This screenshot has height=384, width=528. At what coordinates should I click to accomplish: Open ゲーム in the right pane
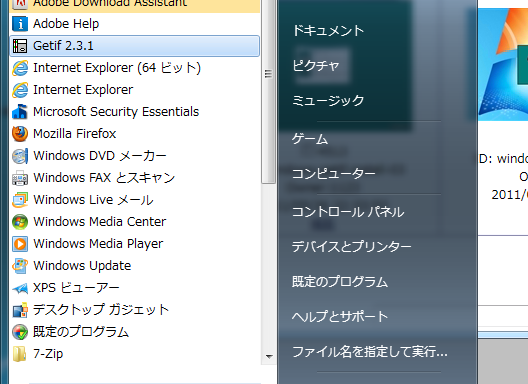pyautogui.click(x=310, y=139)
